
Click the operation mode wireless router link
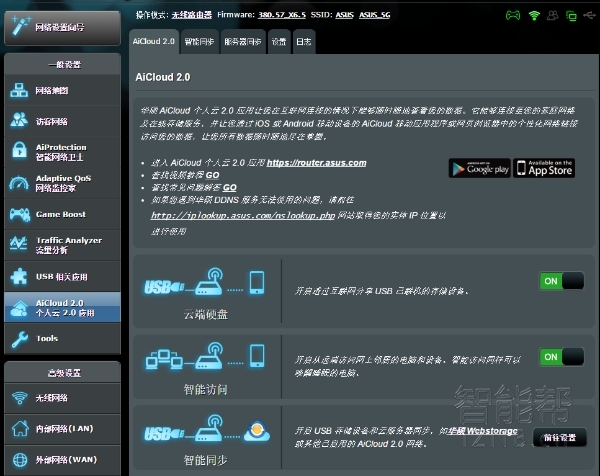(192, 15)
